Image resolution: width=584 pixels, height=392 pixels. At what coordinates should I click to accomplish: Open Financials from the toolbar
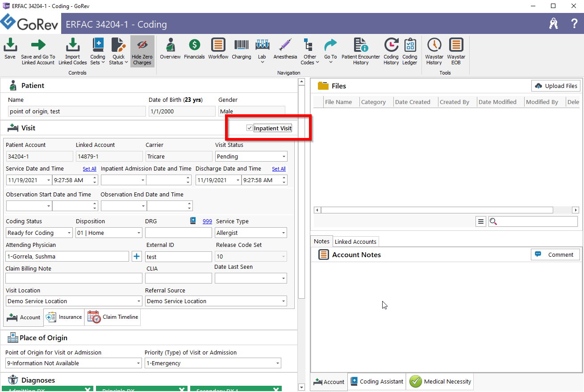(194, 45)
